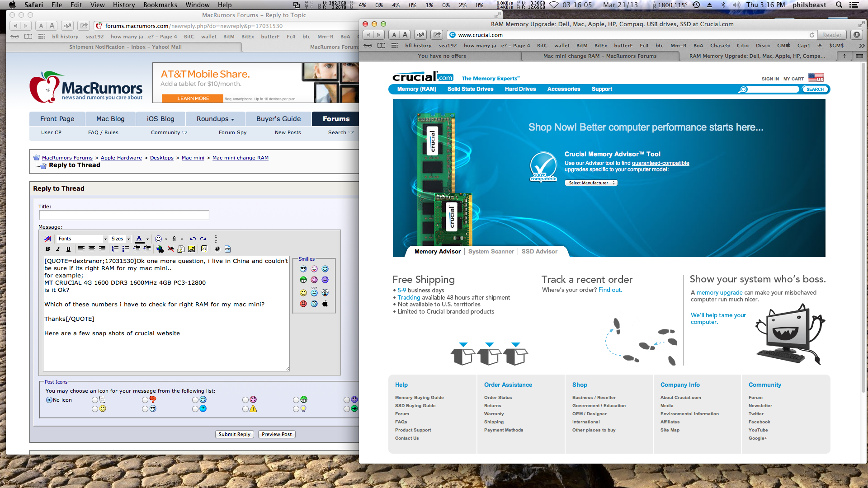Open the Fonts dropdown
This screenshot has height=488, width=868.
82,239
